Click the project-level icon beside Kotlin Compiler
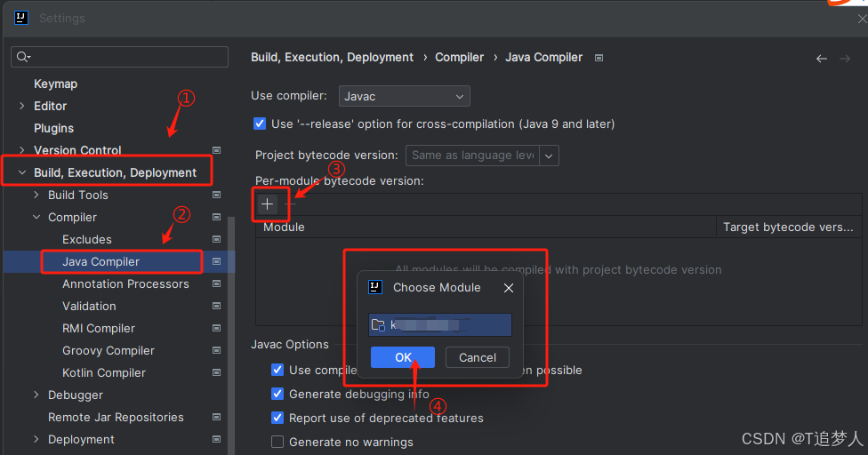Image resolution: width=868 pixels, height=455 pixels. pyautogui.click(x=217, y=372)
